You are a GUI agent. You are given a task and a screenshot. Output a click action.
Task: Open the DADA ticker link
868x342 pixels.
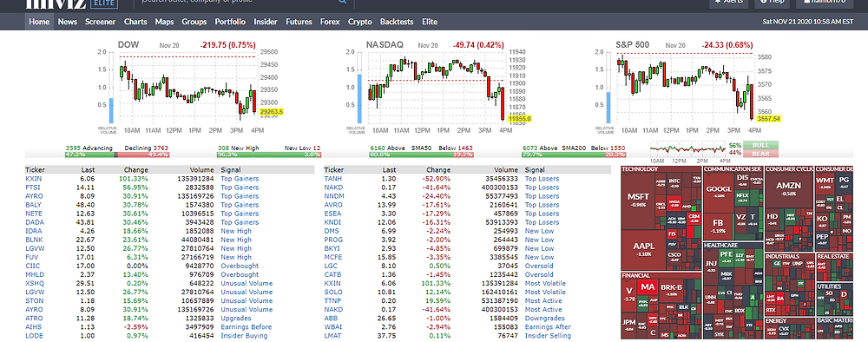tap(34, 222)
